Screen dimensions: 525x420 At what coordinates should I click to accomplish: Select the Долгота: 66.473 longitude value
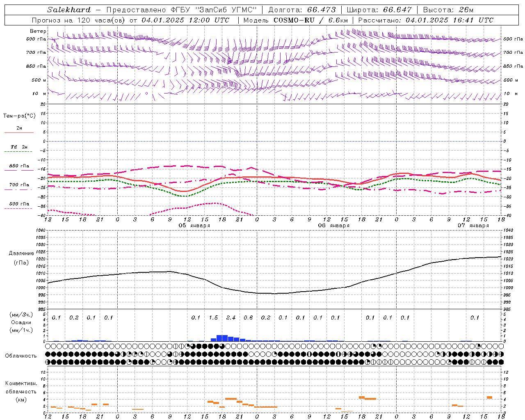click(302, 10)
